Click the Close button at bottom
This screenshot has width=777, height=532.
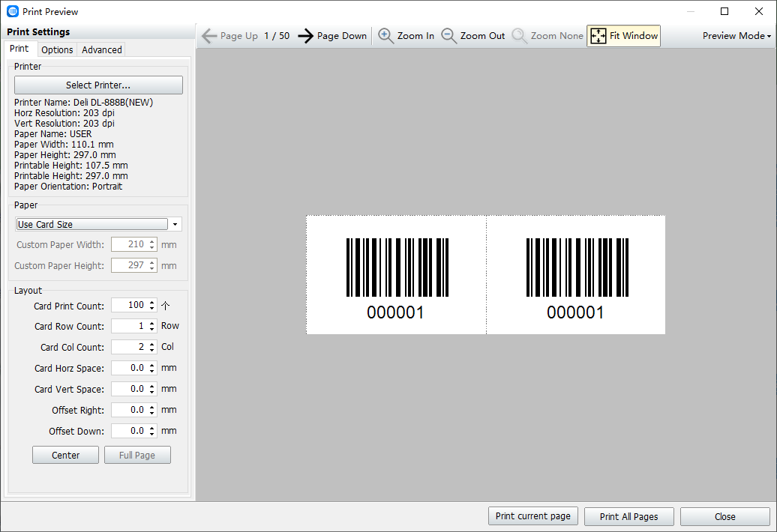pyautogui.click(x=725, y=517)
